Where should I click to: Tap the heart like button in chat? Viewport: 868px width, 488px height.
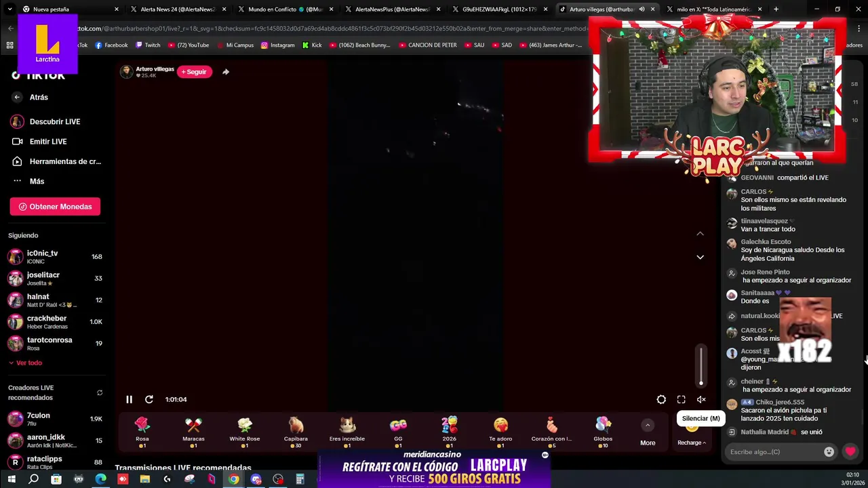pyautogui.click(x=850, y=451)
